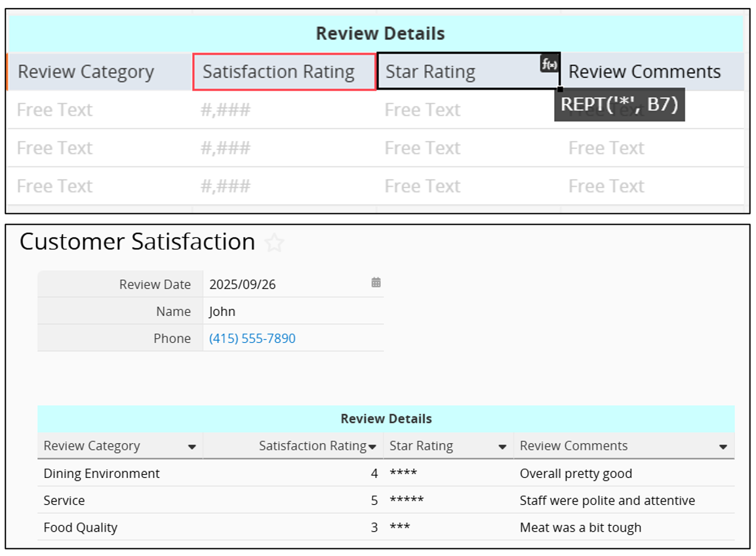The height and width of the screenshot is (556, 756).
Task: Click the Service satisfaction rating value 5
Action: tap(374, 500)
